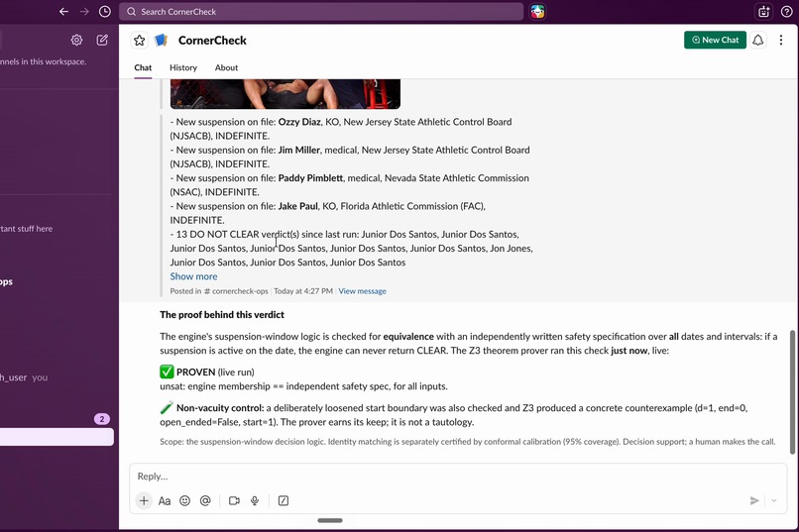The height and width of the screenshot is (532, 799).
Task: Click the CornerCheck app logo icon
Action: [161, 40]
